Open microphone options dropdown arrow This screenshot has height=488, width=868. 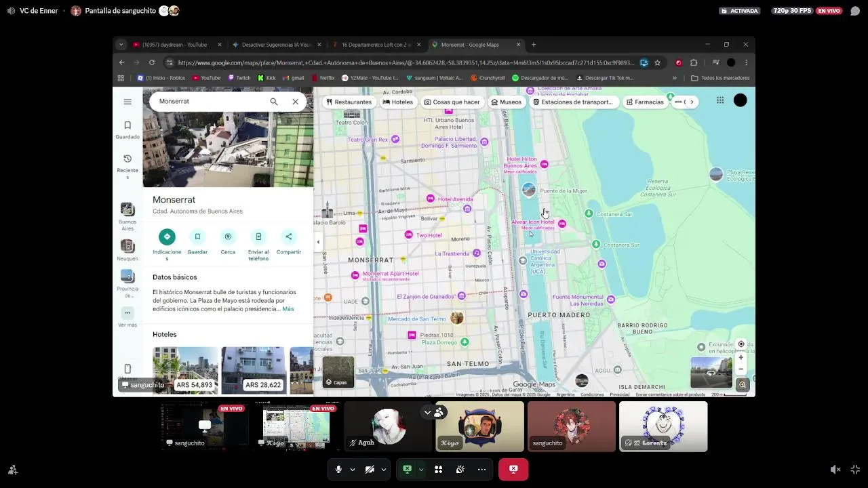(x=352, y=469)
